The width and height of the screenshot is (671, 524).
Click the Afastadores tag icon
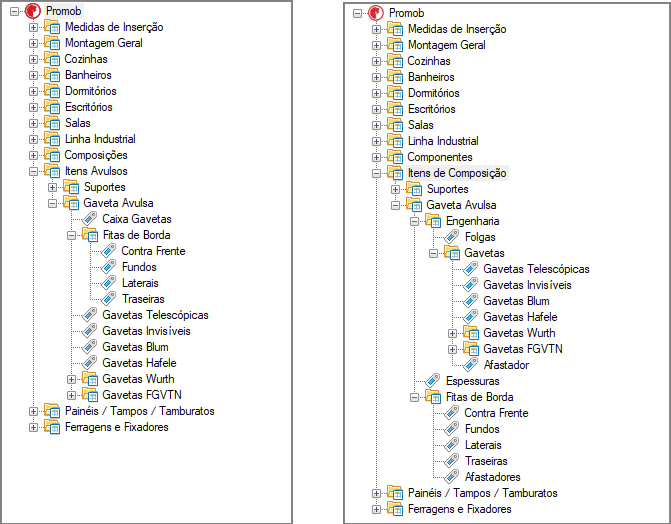[452, 476]
